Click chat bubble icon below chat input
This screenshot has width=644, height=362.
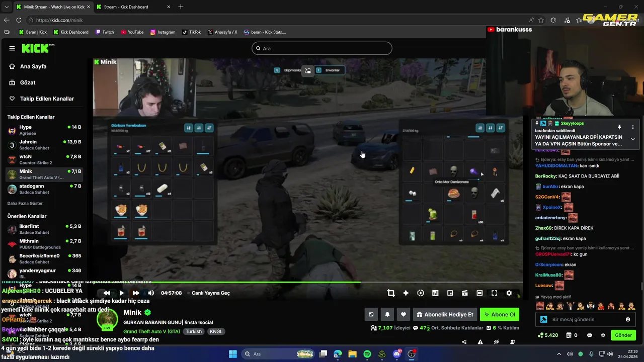coord(589,335)
